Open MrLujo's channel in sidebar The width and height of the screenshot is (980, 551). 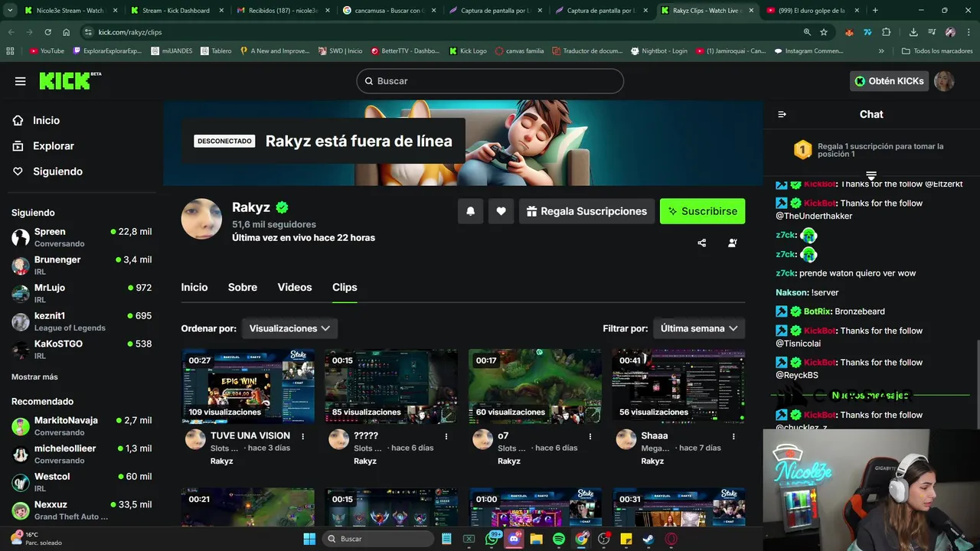coord(81,293)
